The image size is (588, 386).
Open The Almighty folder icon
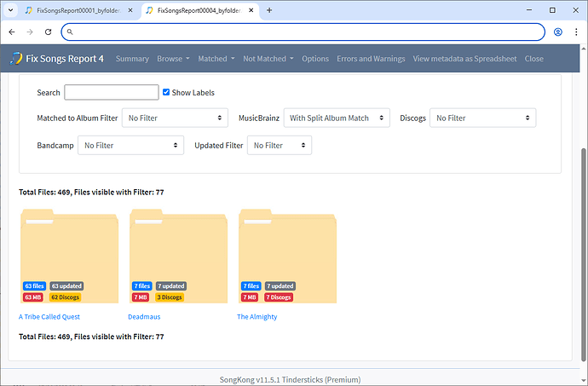pos(288,256)
